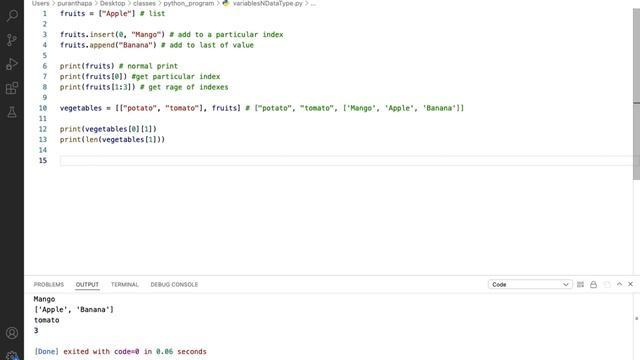Switch to the TERMINAL tab
640x360 pixels.
pyautogui.click(x=124, y=284)
